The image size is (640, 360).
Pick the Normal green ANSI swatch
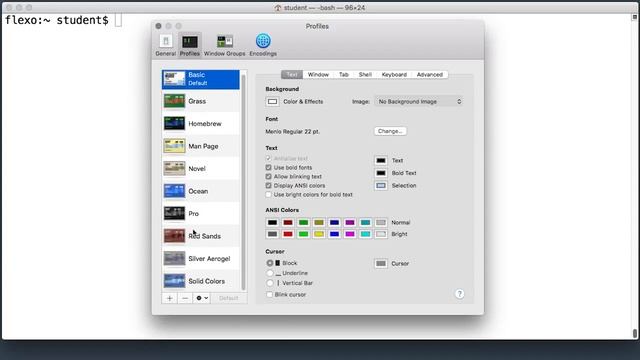click(x=303, y=222)
